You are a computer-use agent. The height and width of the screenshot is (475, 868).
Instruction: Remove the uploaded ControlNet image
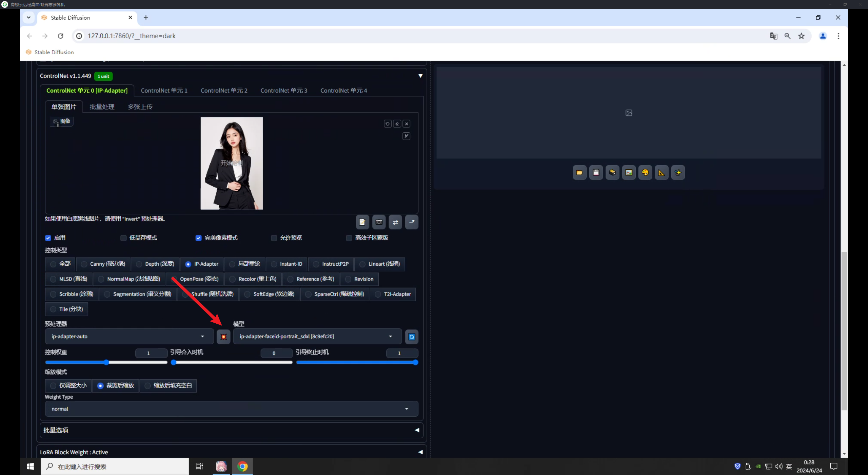407,124
